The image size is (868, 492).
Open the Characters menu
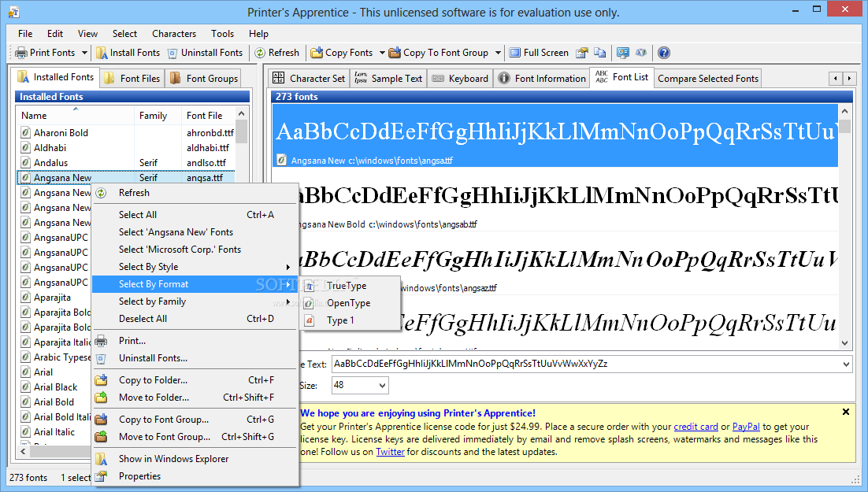point(174,34)
